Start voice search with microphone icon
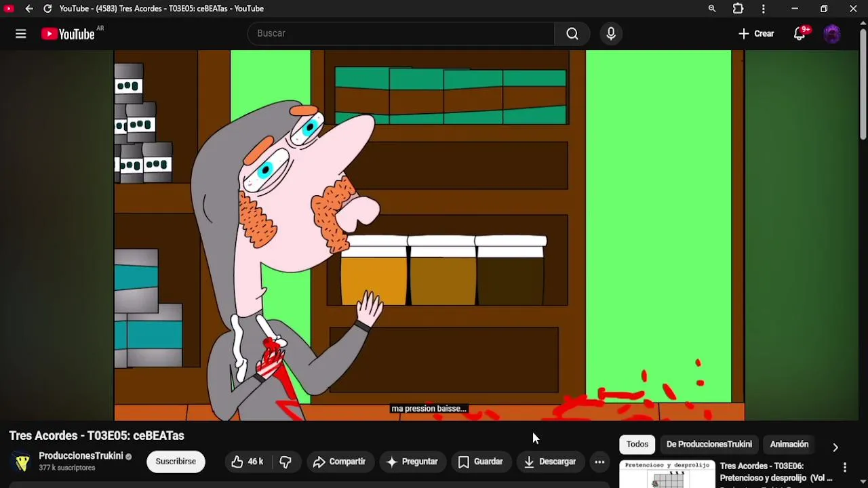868x488 pixels. (x=611, y=34)
